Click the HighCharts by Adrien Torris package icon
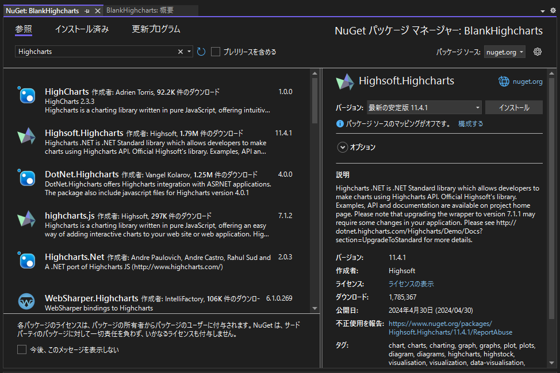 point(27,95)
